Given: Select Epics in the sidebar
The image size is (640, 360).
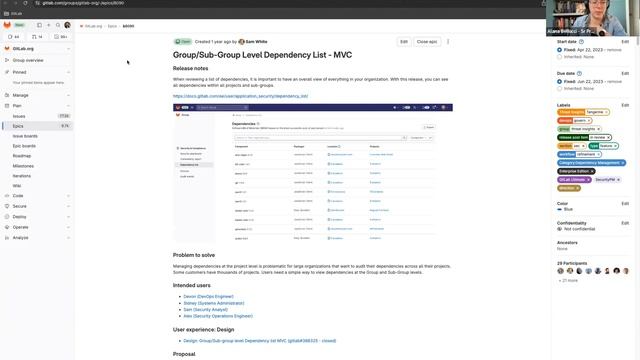Looking at the screenshot, I should tap(37, 126).
